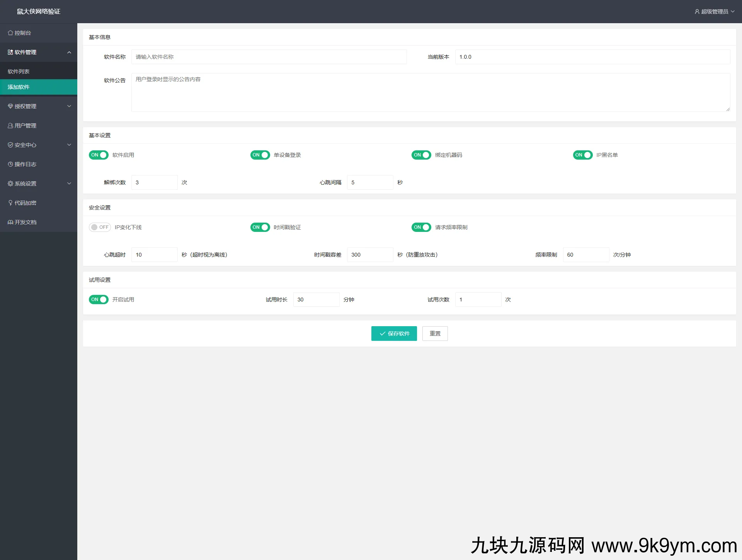Select the 添加软件 menu item
The width and height of the screenshot is (742, 560).
[19, 87]
